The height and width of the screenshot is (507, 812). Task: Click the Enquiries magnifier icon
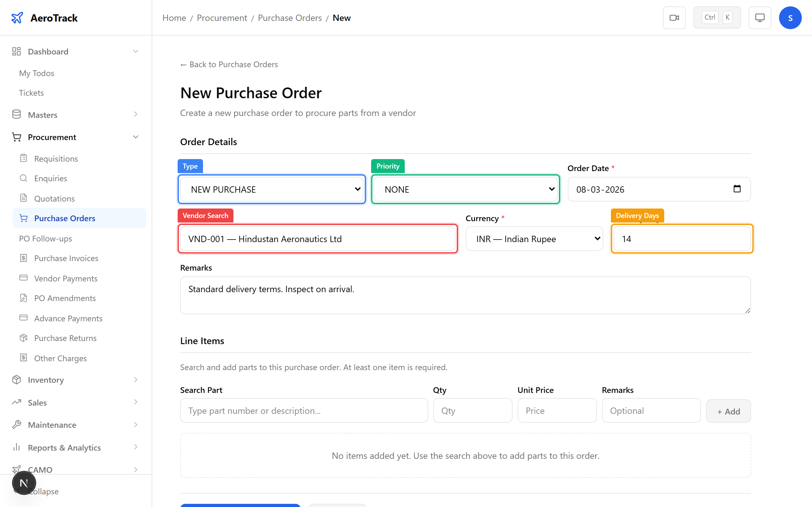pos(23,178)
